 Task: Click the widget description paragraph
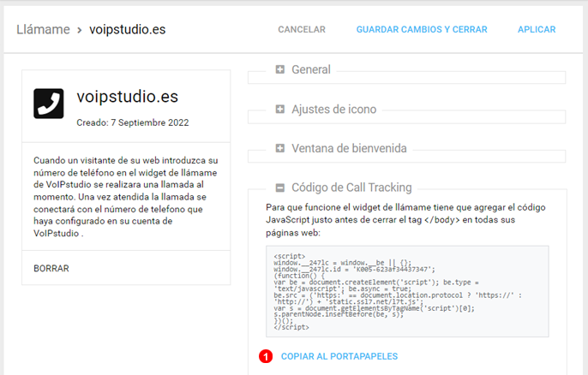126,197
